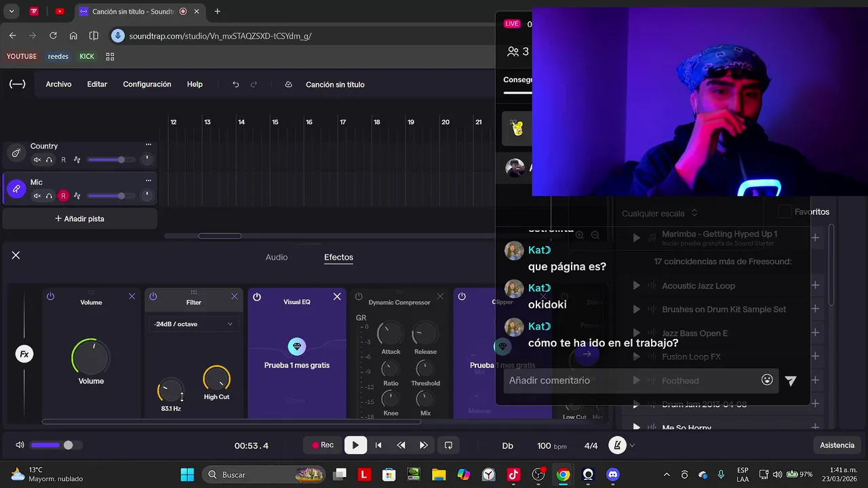Click the Canción sin título song name
Image resolution: width=868 pixels, height=488 pixels.
(335, 85)
